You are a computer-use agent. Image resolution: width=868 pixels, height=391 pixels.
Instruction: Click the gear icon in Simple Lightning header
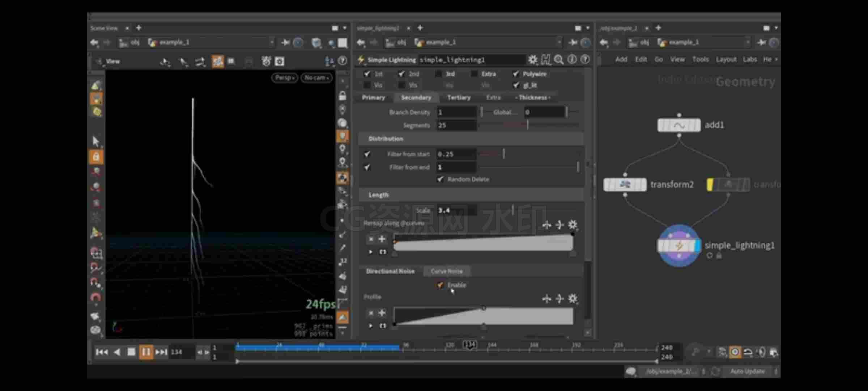click(x=532, y=60)
